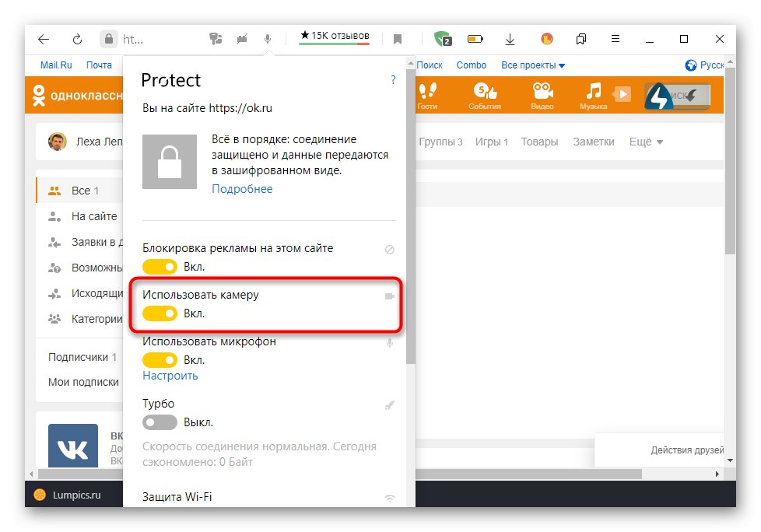Click the music play button next to Музыка
This screenshot has height=532, width=761.
[x=622, y=94]
